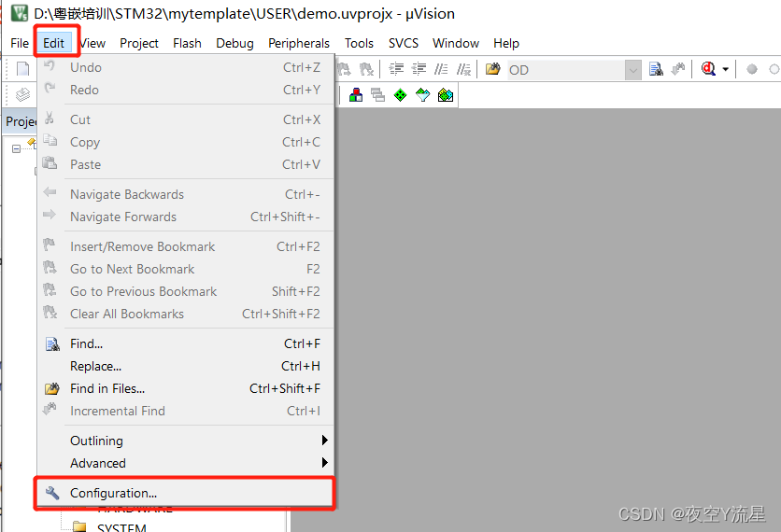This screenshot has width=781, height=532.
Task: Choose Redo from the Edit menu
Action: pyautogui.click(x=185, y=90)
